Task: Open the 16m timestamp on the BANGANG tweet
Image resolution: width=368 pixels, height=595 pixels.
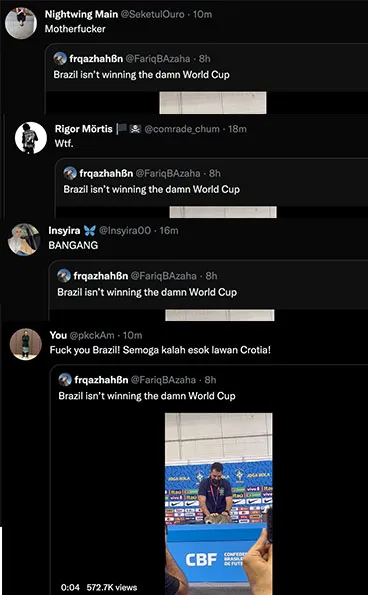Action: [x=169, y=230]
